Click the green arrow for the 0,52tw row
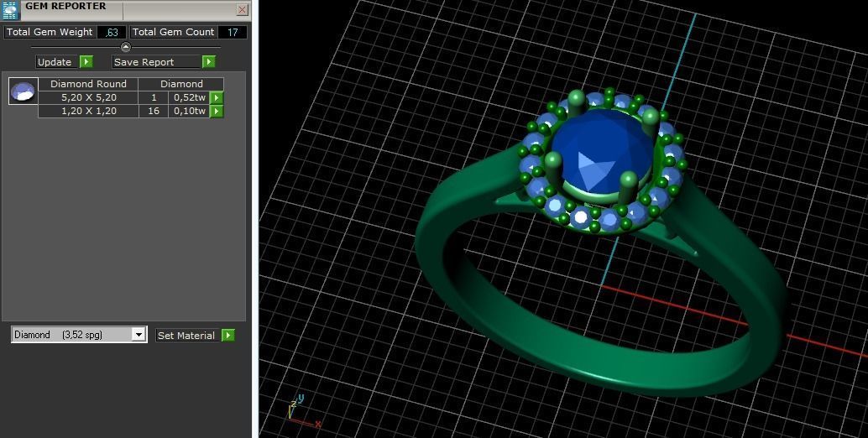 (x=217, y=98)
